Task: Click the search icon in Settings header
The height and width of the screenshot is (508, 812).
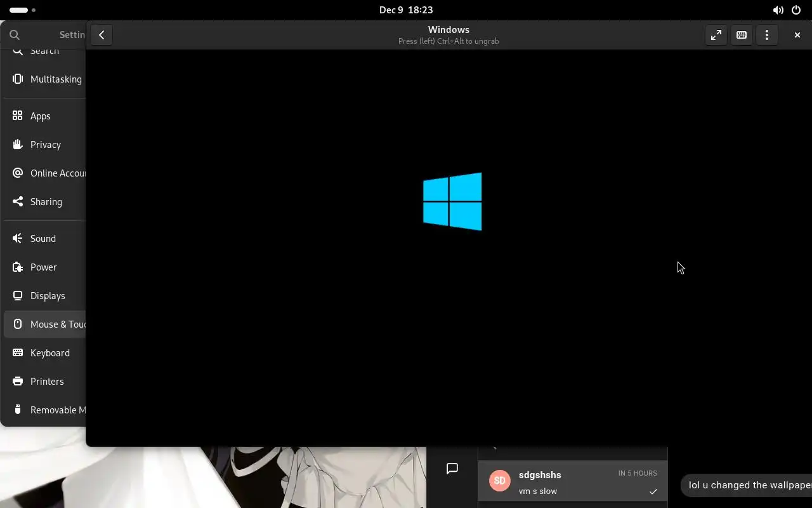Action: 15,35
